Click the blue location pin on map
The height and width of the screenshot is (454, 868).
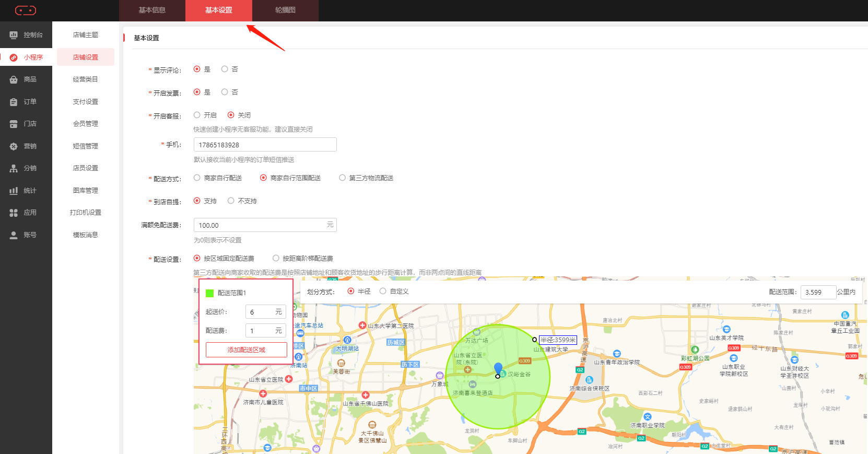498,368
